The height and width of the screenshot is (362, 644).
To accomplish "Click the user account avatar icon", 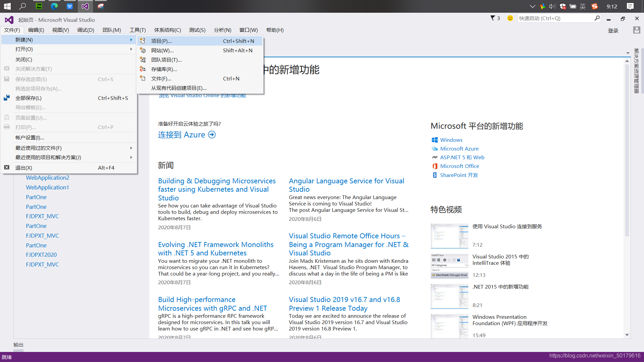I will 636,30.
